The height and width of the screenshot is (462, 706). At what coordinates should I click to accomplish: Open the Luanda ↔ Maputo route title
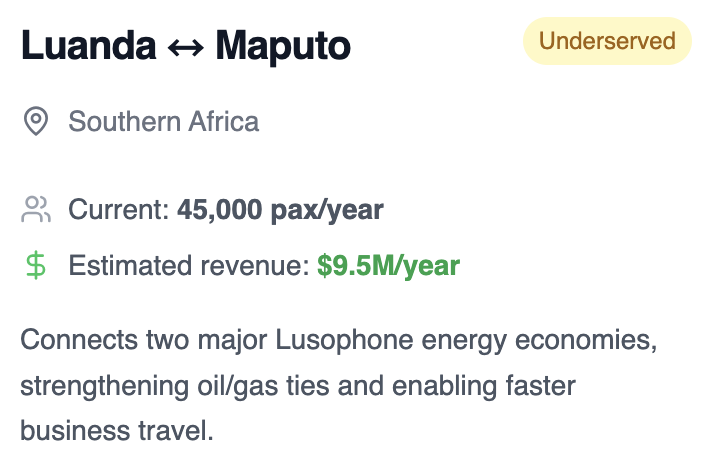pos(186,45)
